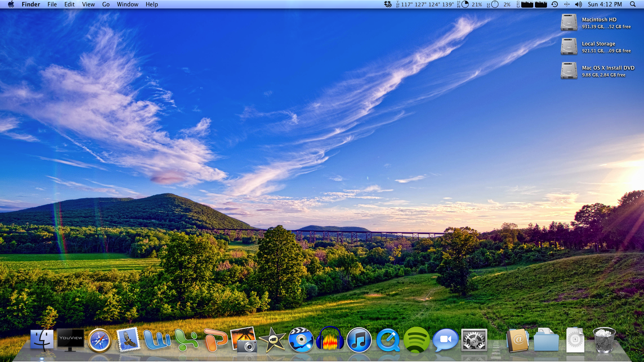
Task: Open the Window menu
Action: coord(128,4)
